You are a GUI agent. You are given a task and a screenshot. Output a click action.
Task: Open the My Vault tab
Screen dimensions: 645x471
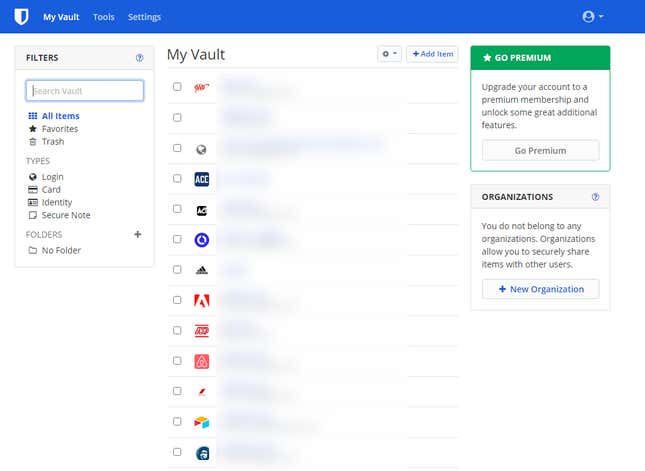(61, 17)
